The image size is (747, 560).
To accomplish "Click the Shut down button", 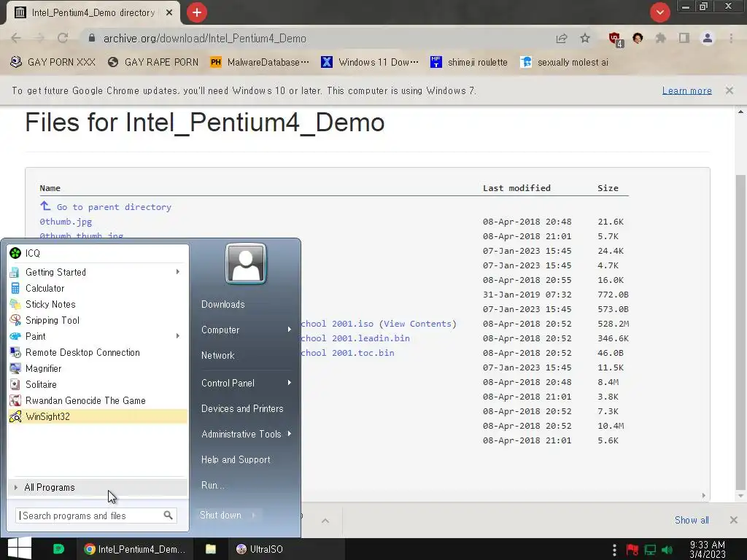I will (220, 516).
